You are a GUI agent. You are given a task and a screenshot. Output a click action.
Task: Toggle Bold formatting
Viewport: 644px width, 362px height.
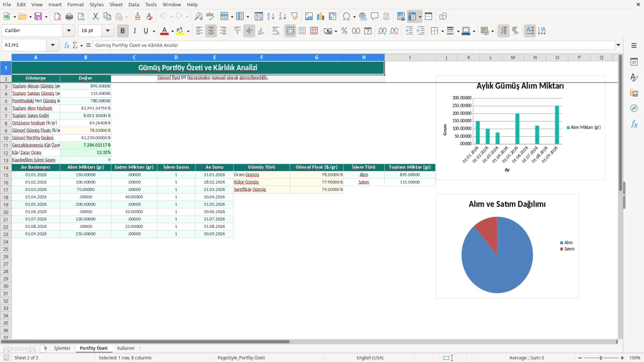[x=123, y=31]
